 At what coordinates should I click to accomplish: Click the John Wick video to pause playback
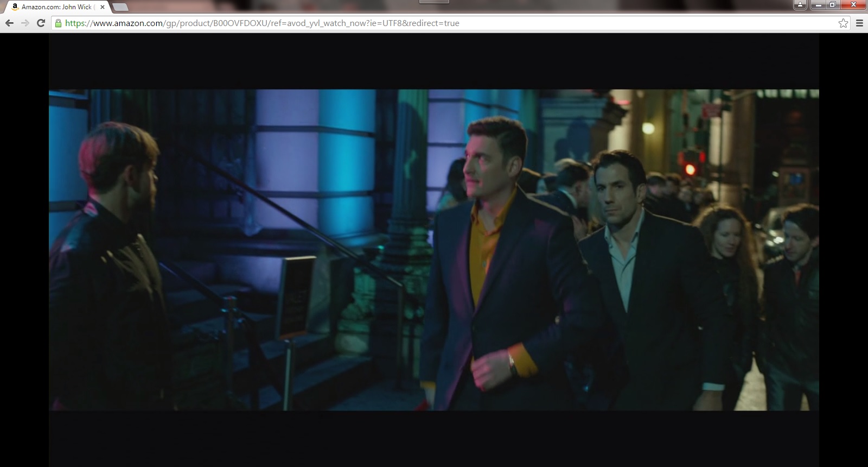click(434, 250)
